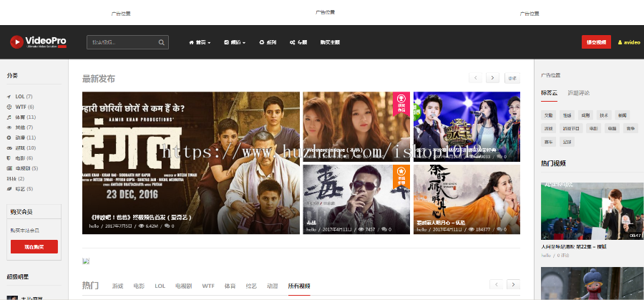Select 动漫 (11) category

(21, 137)
